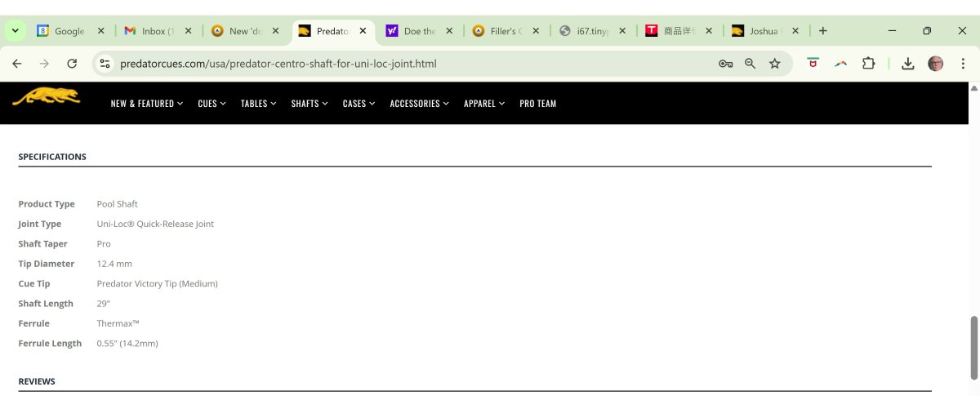Viewport: 980px width, 396px height.
Task: Select the 0.55" (14.2mm) value
Action: [x=127, y=344]
